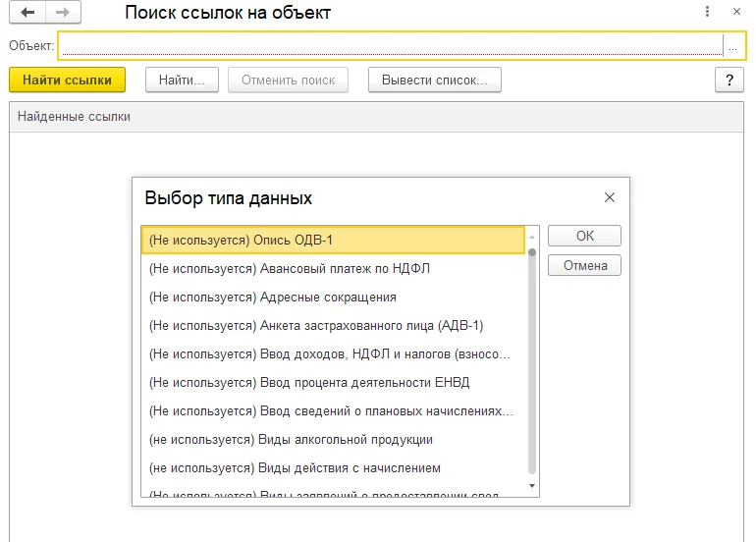Screen dimensions: 756x542
Task: Select (Не исользуется) Опись ОДВ-1 row
Action: coord(333,241)
